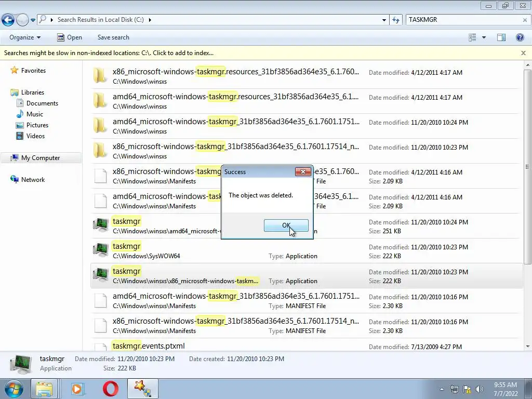Select taskmgr application sized 251 KB
The height and width of the screenshot is (399, 532).
[307, 226]
